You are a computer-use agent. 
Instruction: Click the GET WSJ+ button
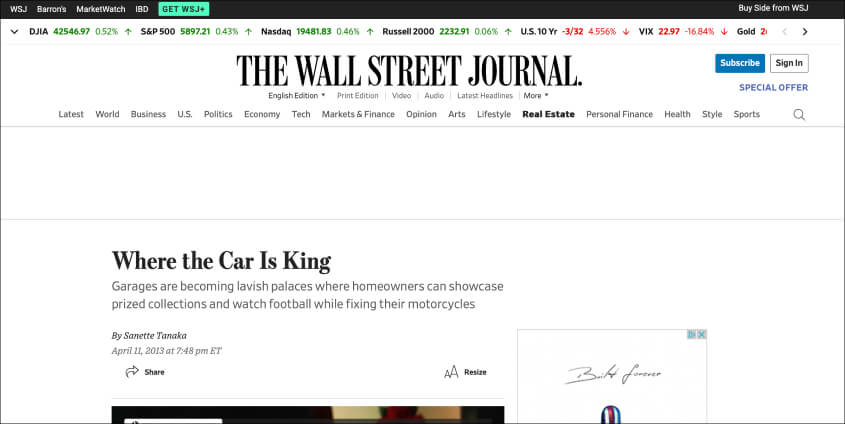point(184,8)
